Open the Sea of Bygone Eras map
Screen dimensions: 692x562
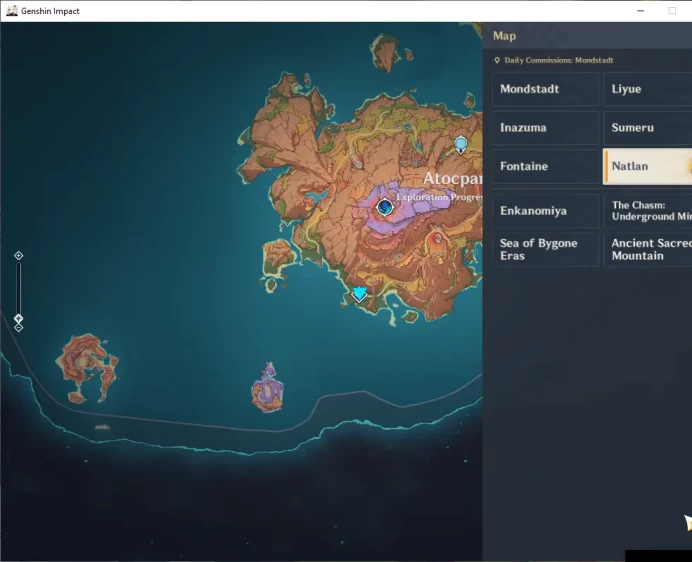pos(545,249)
